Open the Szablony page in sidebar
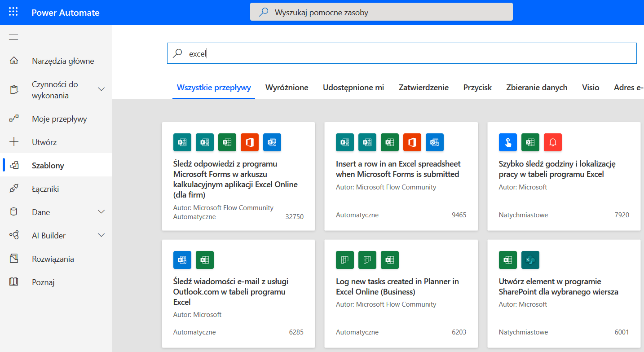 [48, 166]
